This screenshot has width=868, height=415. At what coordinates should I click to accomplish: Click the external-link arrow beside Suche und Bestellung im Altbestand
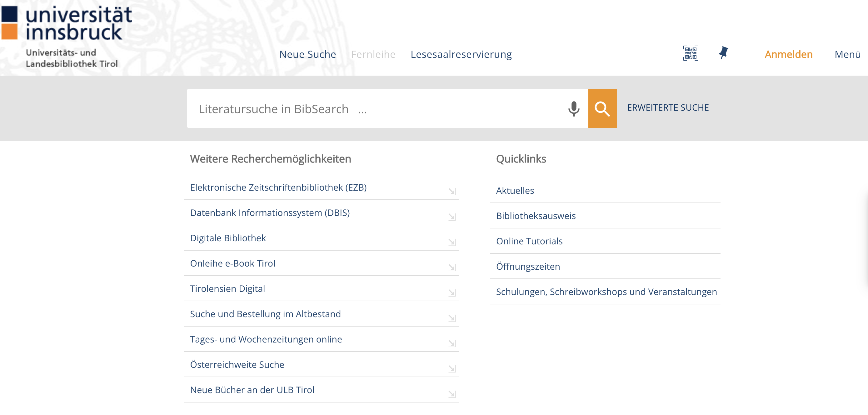click(452, 318)
